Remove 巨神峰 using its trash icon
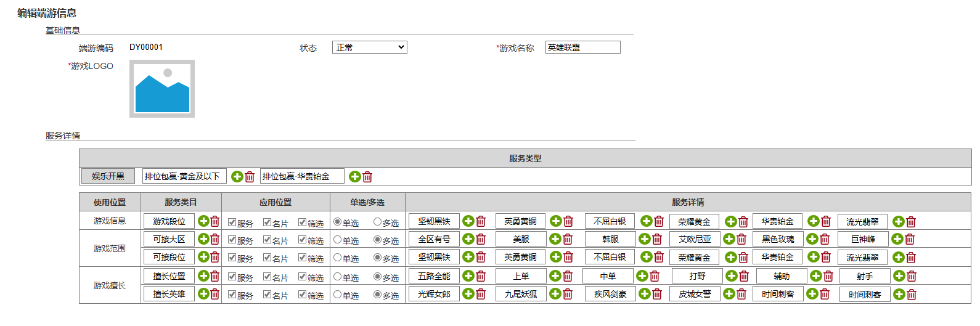 point(910,239)
